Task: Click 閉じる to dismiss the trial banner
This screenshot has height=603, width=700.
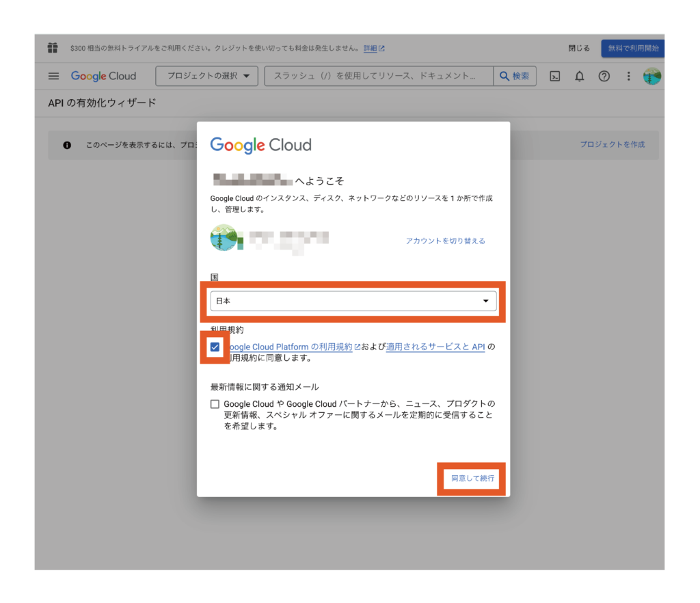Action: click(x=579, y=49)
